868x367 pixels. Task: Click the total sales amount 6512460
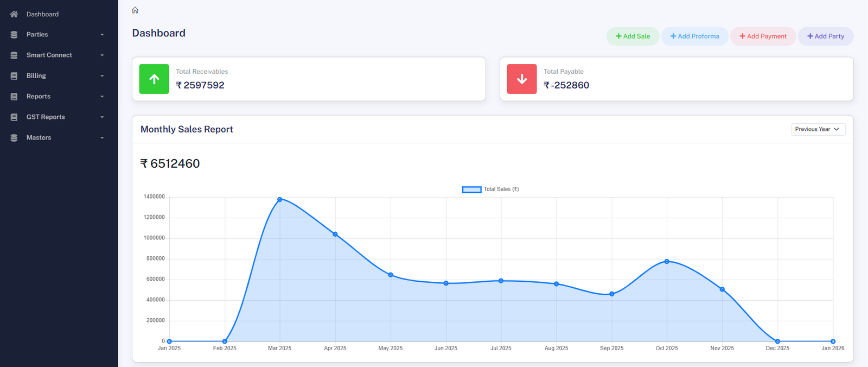(170, 163)
